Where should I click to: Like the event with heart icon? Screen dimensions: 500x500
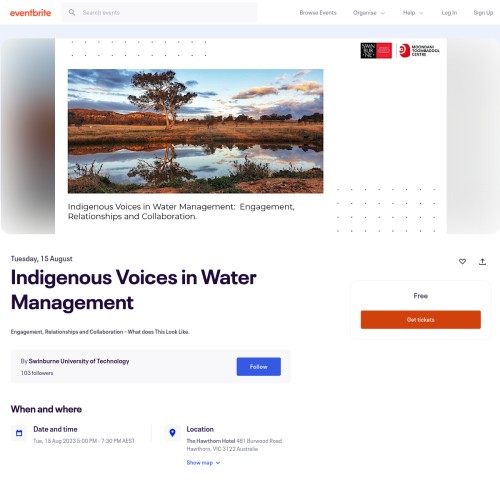[462, 262]
